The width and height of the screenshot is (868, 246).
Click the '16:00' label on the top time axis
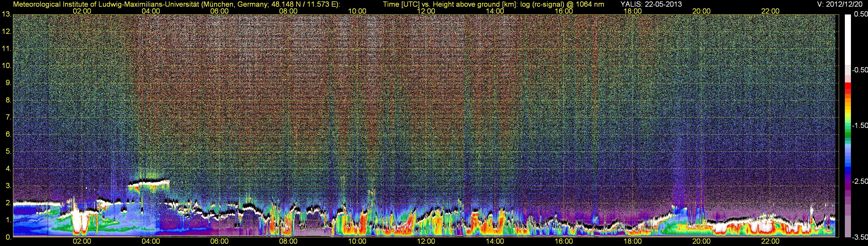[564, 11]
